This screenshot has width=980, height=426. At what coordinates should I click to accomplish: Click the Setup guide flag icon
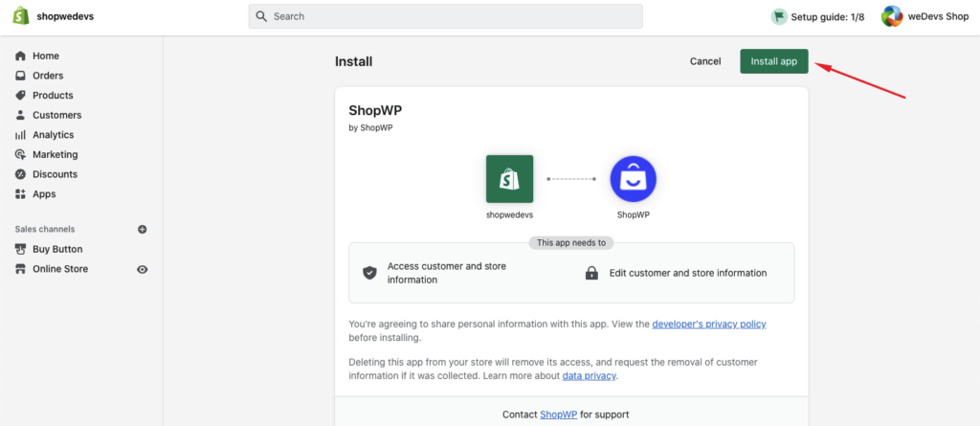pos(779,17)
